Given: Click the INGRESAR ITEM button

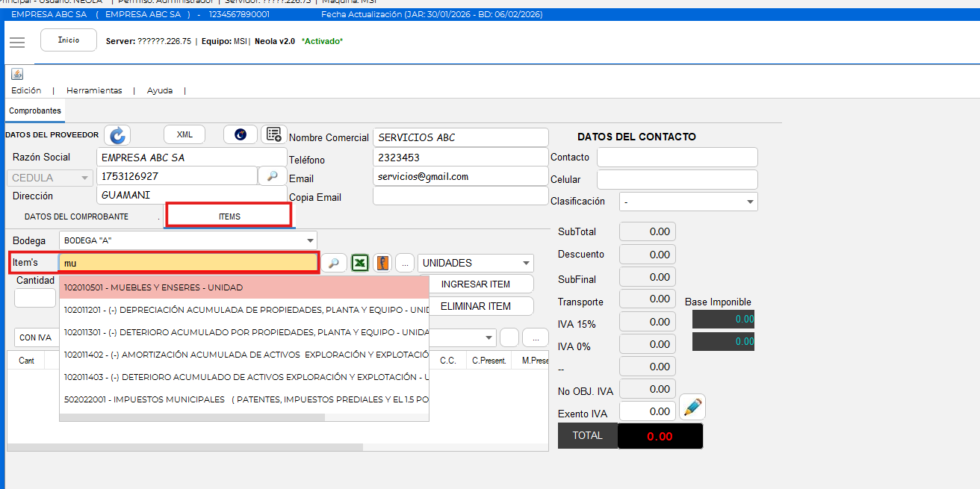Looking at the screenshot, I should pyautogui.click(x=476, y=284).
